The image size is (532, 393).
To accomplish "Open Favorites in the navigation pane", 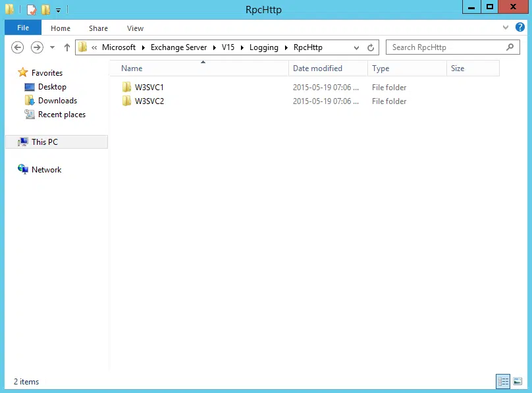I will (x=47, y=73).
